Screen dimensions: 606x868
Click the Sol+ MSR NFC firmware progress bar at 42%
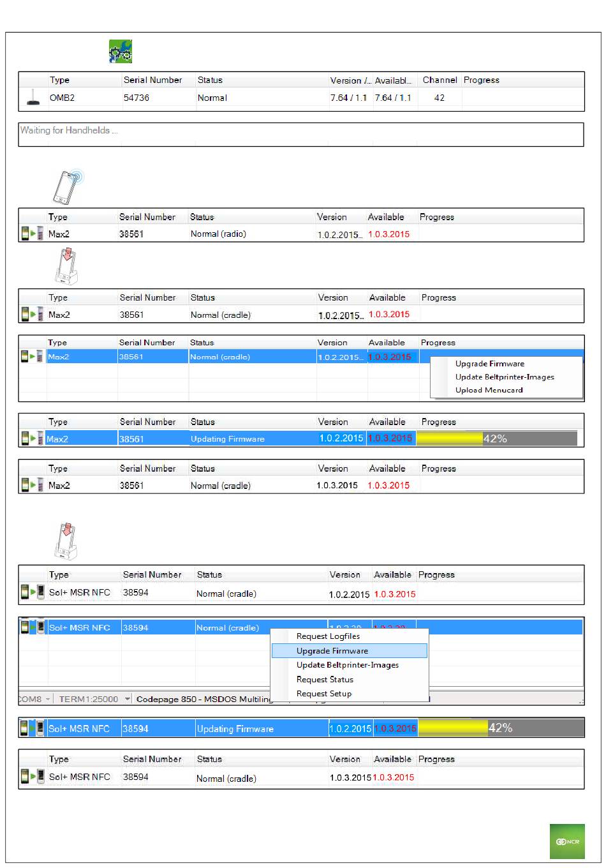(501, 728)
